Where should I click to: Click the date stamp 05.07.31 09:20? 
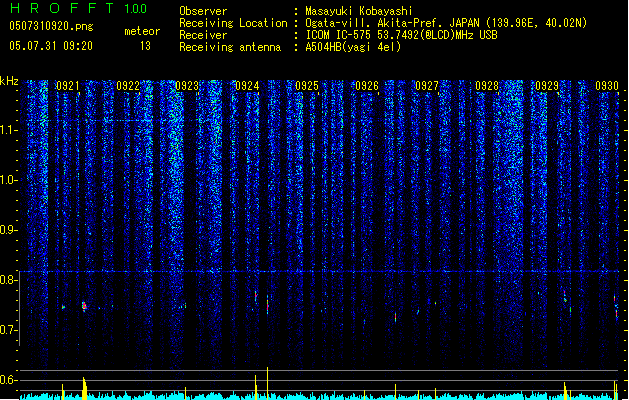pyautogui.click(x=51, y=46)
